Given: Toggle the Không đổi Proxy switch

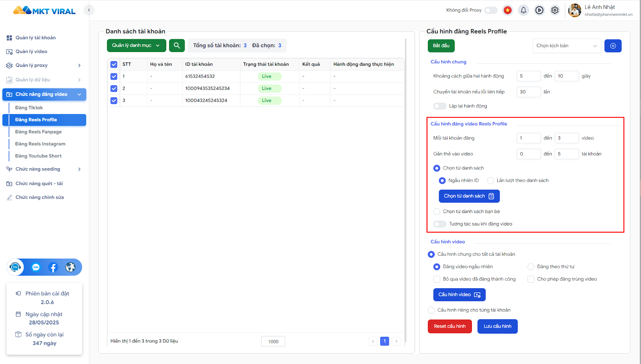Looking at the screenshot, I should coord(491,10).
